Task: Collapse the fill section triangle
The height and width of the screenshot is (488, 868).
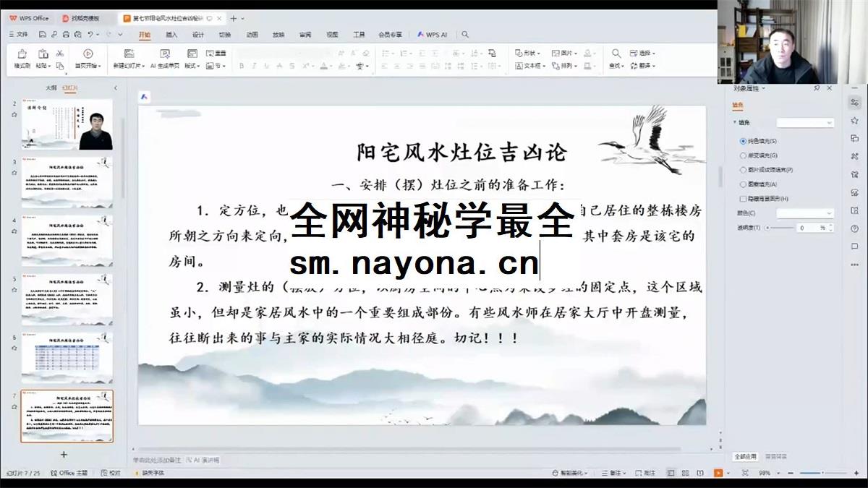Action: coord(735,123)
